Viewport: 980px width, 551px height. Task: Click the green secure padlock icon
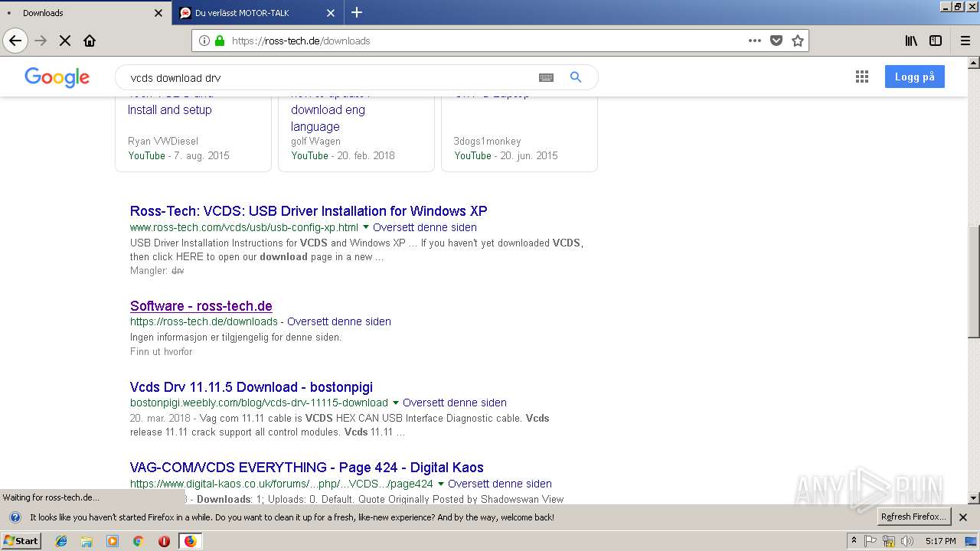[x=220, y=41]
